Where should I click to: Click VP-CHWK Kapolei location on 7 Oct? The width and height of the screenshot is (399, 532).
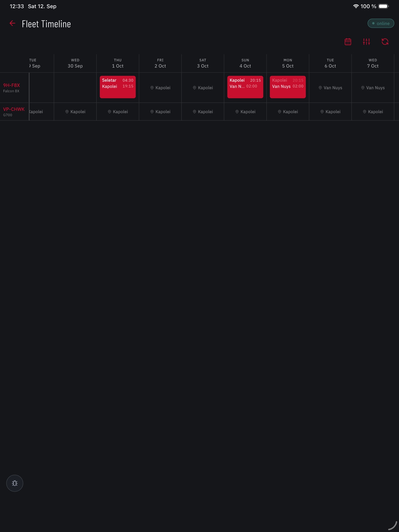pos(373,112)
